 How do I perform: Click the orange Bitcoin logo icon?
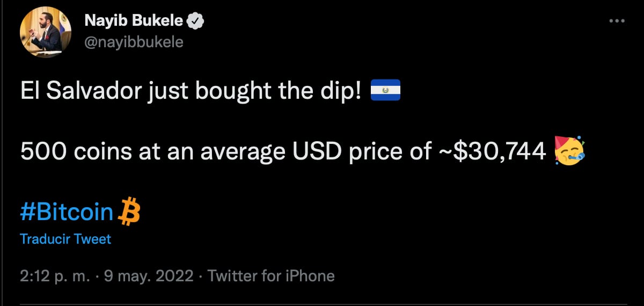pyautogui.click(x=128, y=212)
